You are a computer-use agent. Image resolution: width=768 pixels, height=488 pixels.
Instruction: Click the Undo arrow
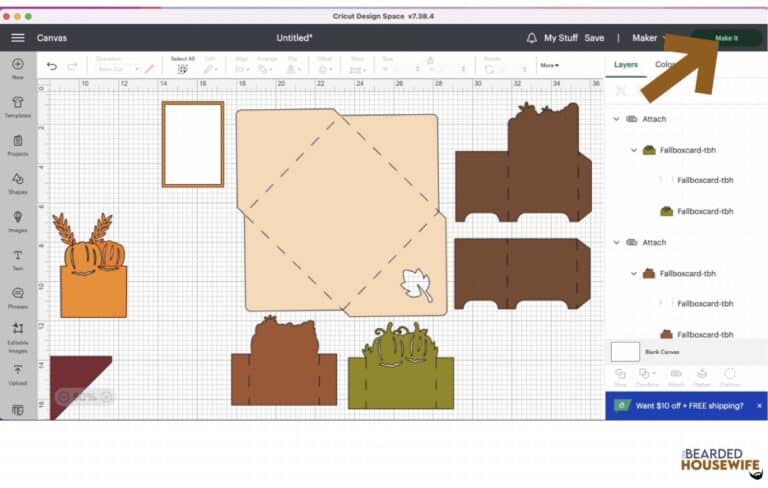[x=52, y=66]
